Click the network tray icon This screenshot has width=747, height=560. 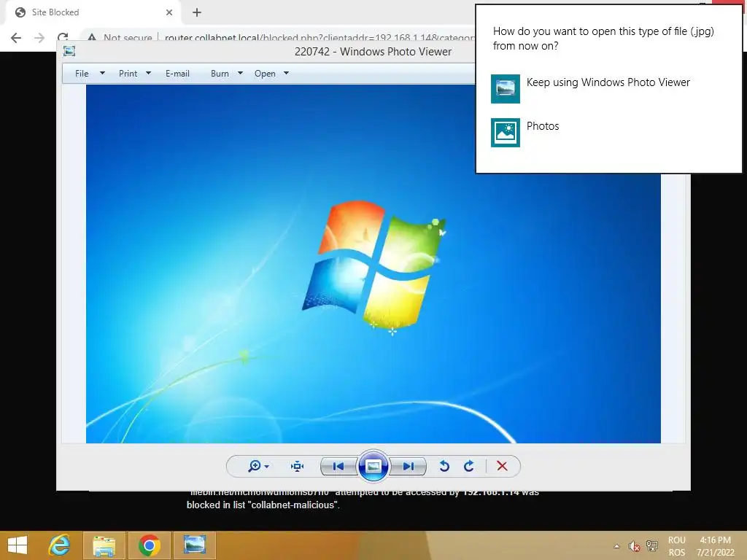[x=651, y=546]
